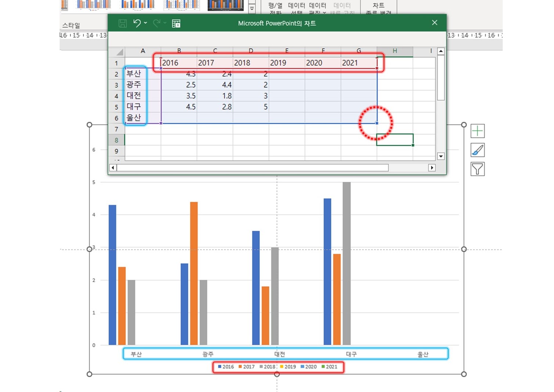
Task: Click the blue 2016 bar for 부산
Action: [x=112, y=275]
